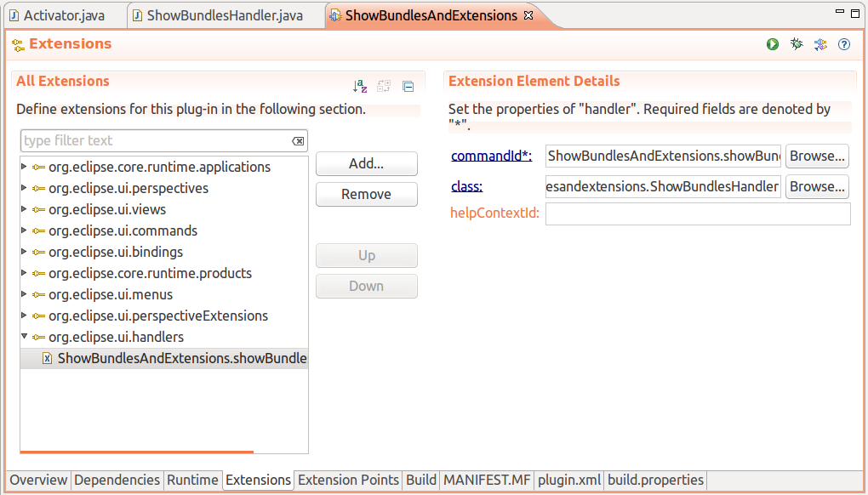The image size is (868, 495).
Task: Switch to the Build page tab
Action: [421, 480]
